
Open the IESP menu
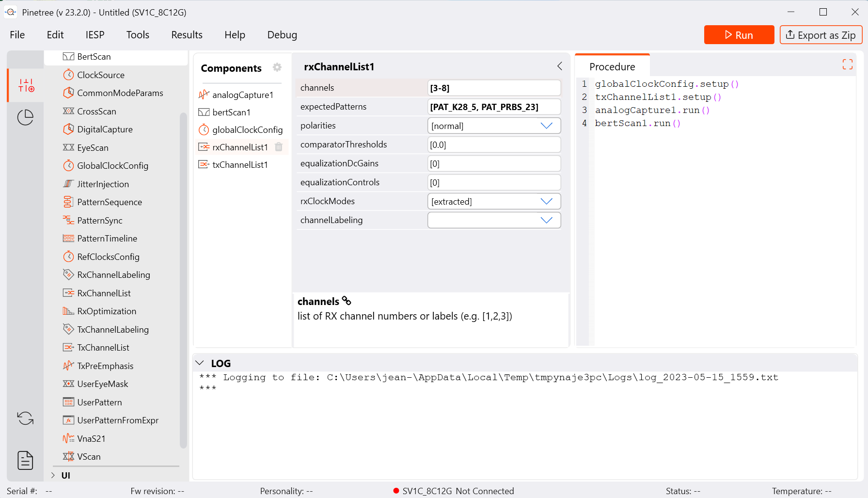pyautogui.click(x=95, y=35)
